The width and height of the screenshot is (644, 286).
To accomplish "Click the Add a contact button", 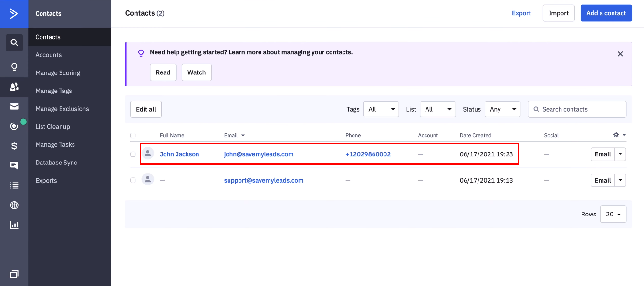I will tap(606, 13).
